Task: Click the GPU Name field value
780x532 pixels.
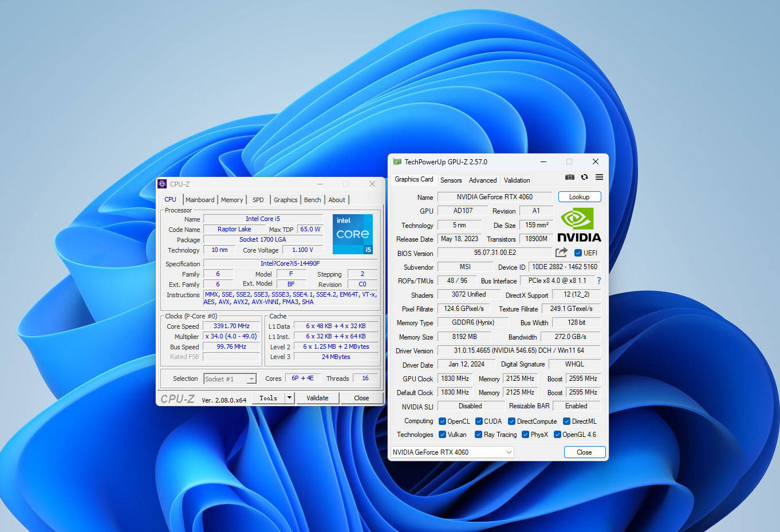Action: [x=494, y=197]
